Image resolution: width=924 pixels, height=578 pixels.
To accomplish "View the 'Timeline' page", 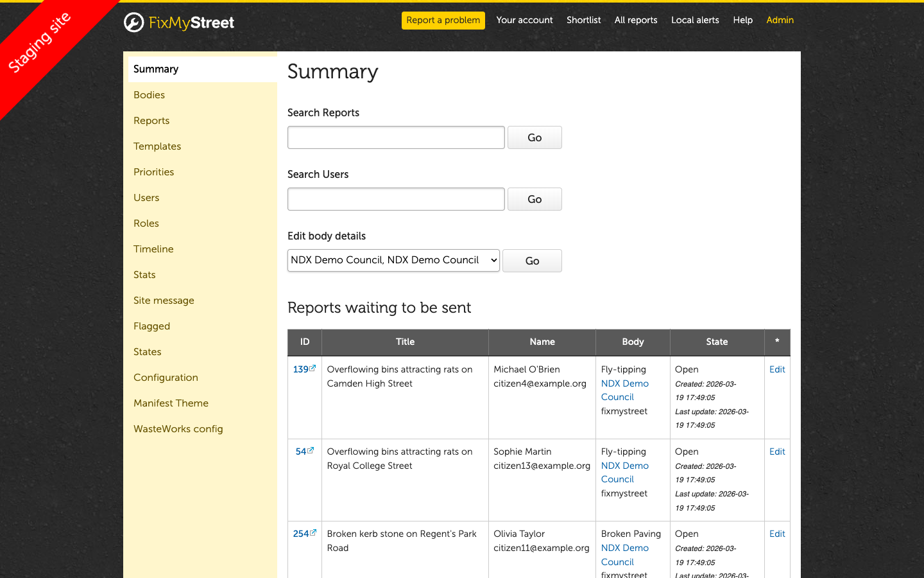I will coord(153,249).
